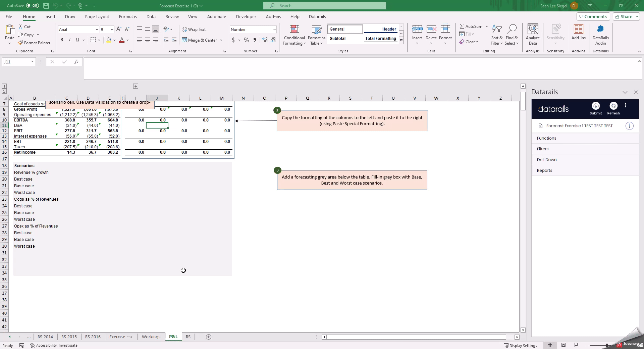The width and height of the screenshot is (644, 349).
Task: Apply the yellow Fill Color swatch
Action: 109,40
